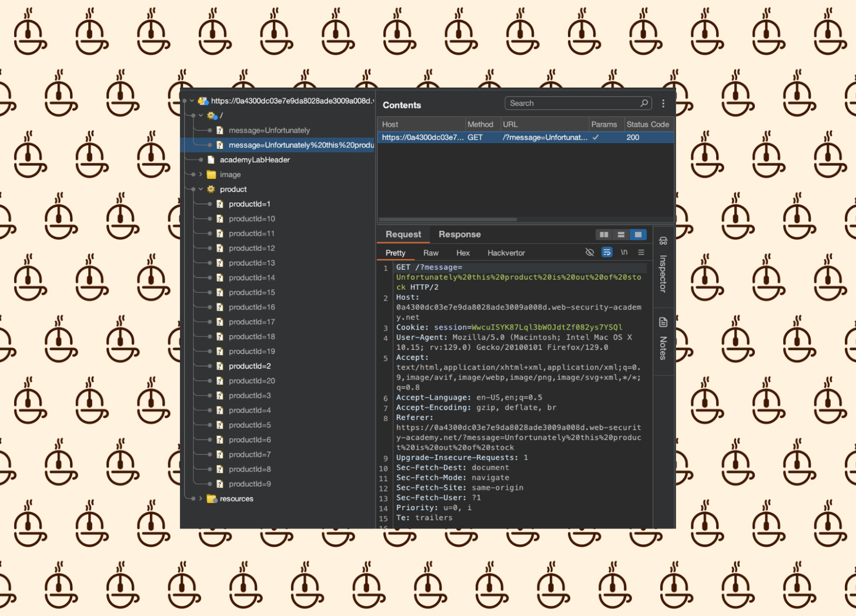Select productId=6 in site map

[x=250, y=440]
